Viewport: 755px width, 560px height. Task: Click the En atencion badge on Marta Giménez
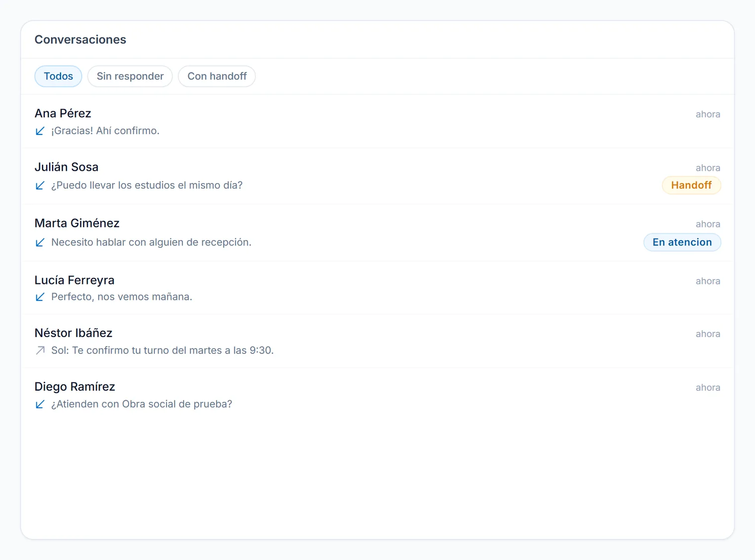tap(682, 242)
